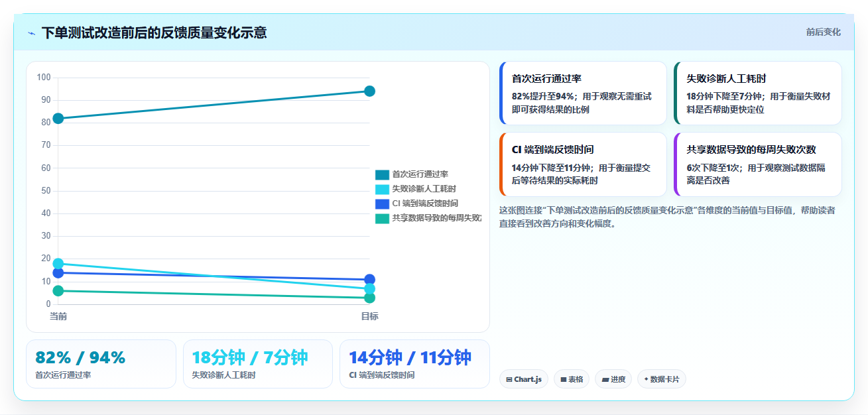
Task: Click the 目标 x-axis label
Action: (369, 316)
